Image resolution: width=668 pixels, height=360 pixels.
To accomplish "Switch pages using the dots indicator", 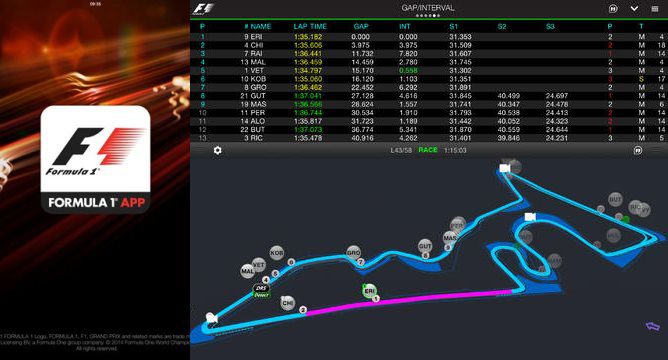I will pyautogui.click(x=428, y=16).
